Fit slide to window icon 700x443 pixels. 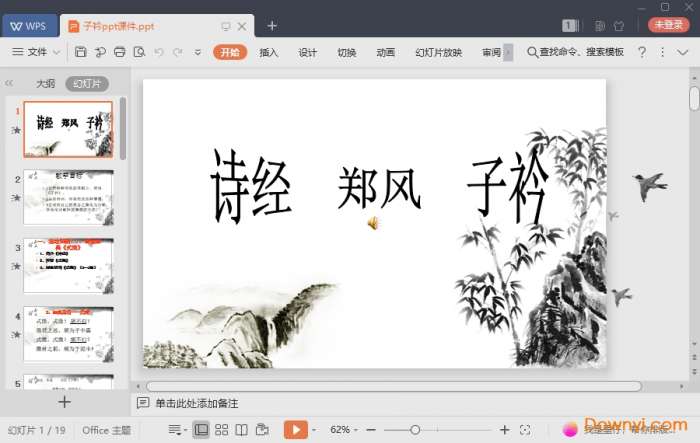click(x=525, y=430)
